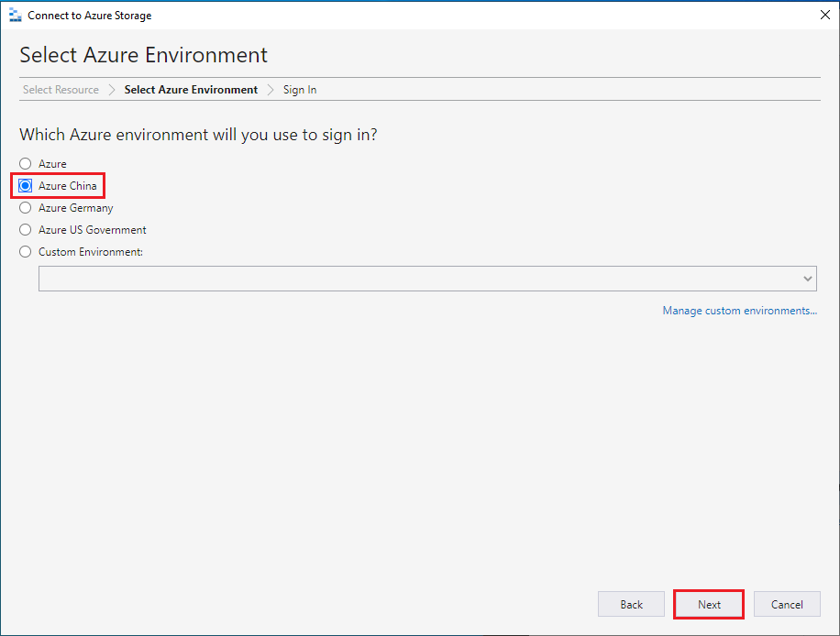Screen dimensions: 840x636
Task: Open Manage custom environments
Action: [x=739, y=310]
